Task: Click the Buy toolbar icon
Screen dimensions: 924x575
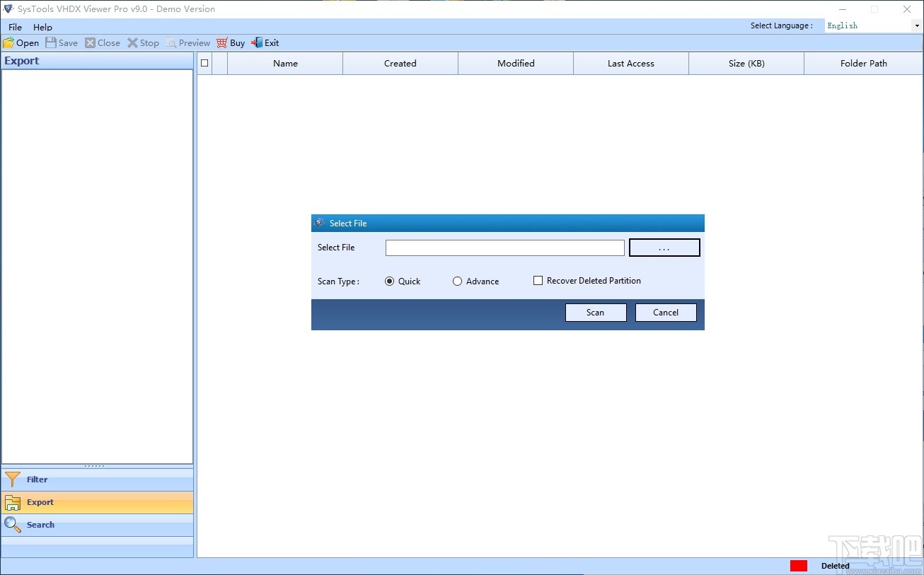Action: click(x=223, y=42)
